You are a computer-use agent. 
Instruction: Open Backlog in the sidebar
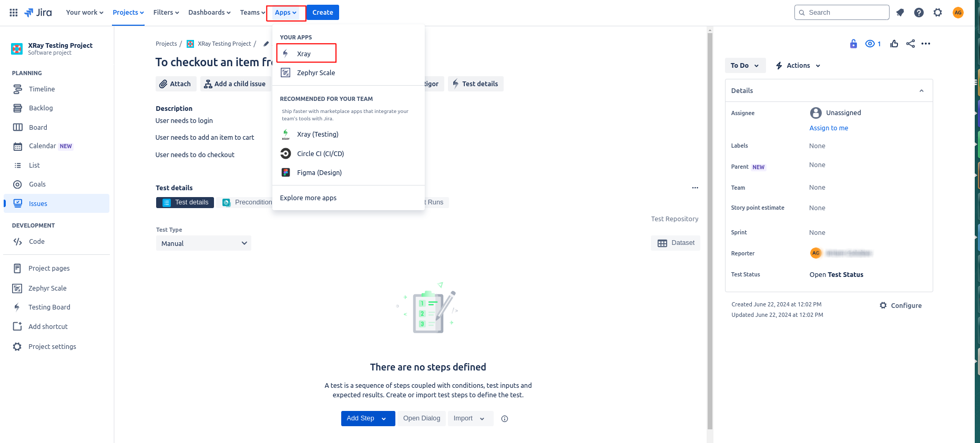[40, 108]
